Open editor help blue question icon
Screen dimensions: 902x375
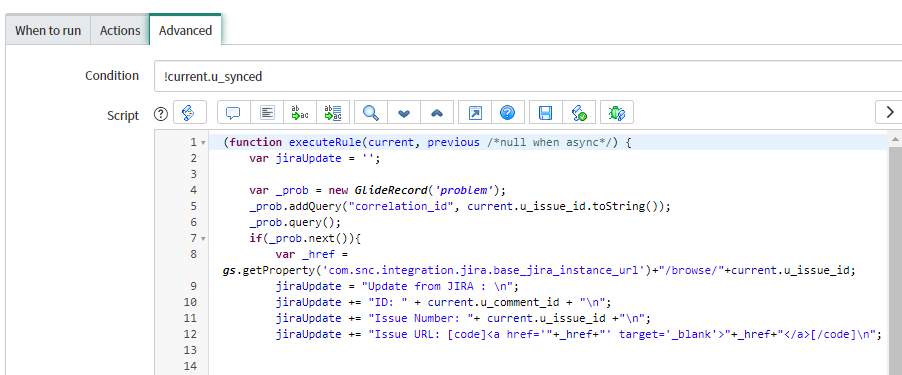coord(507,112)
